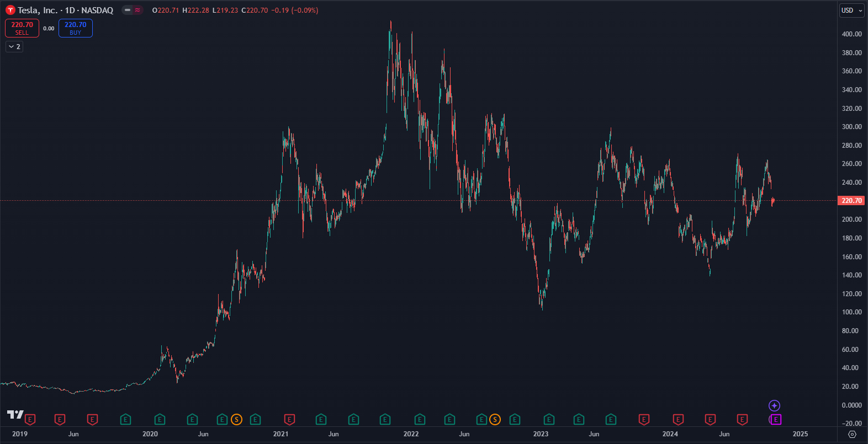Viewport: 868px width, 444px height.
Task: Expand the collapsed indicators legend showing 2
Action: point(14,47)
